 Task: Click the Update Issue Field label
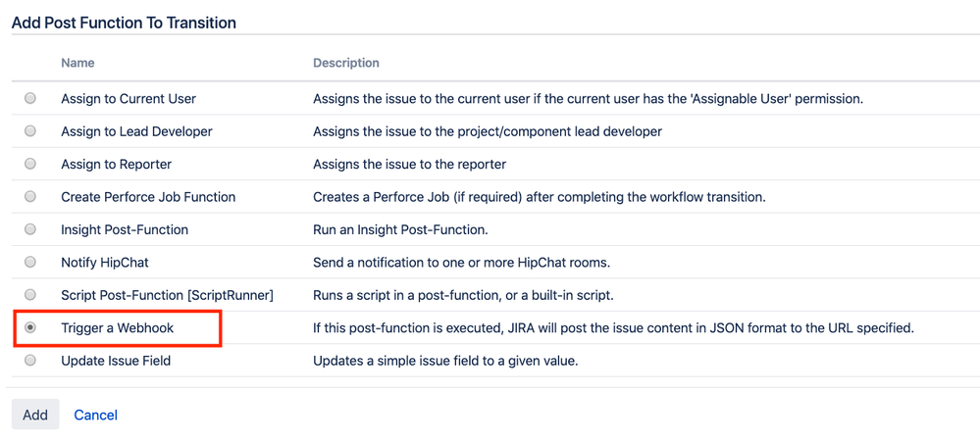point(116,361)
